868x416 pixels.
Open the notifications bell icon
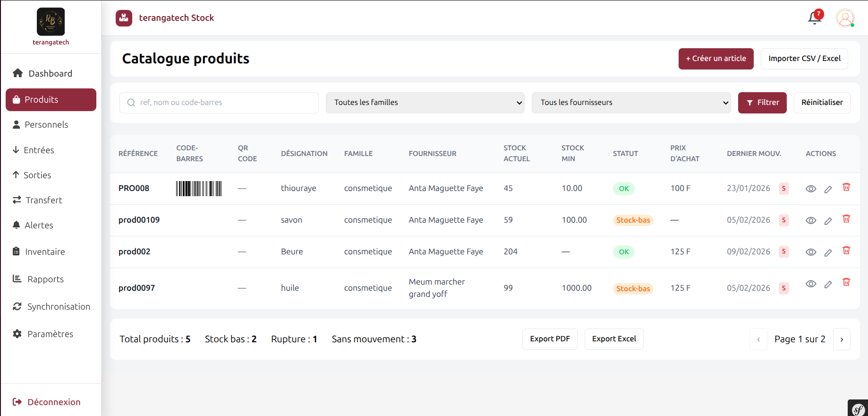(814, 18)
